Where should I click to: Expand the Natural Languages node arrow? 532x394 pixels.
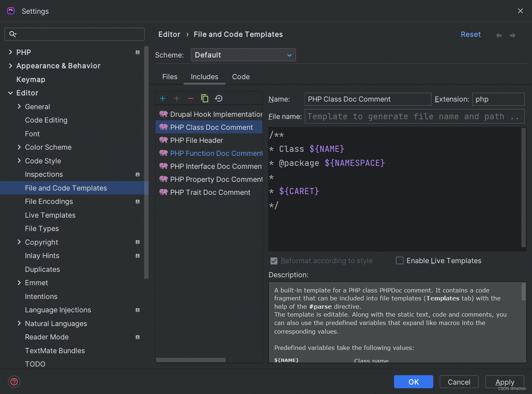tap(19, 323)
